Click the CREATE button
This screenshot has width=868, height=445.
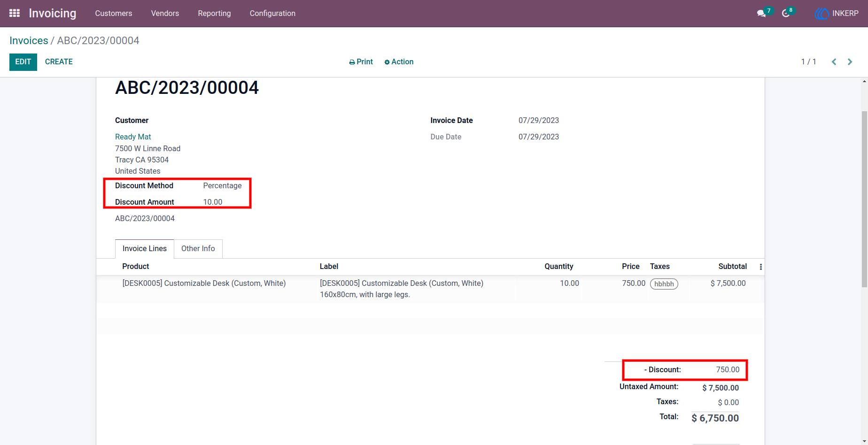pyautogui.click(x=59, y=62)
